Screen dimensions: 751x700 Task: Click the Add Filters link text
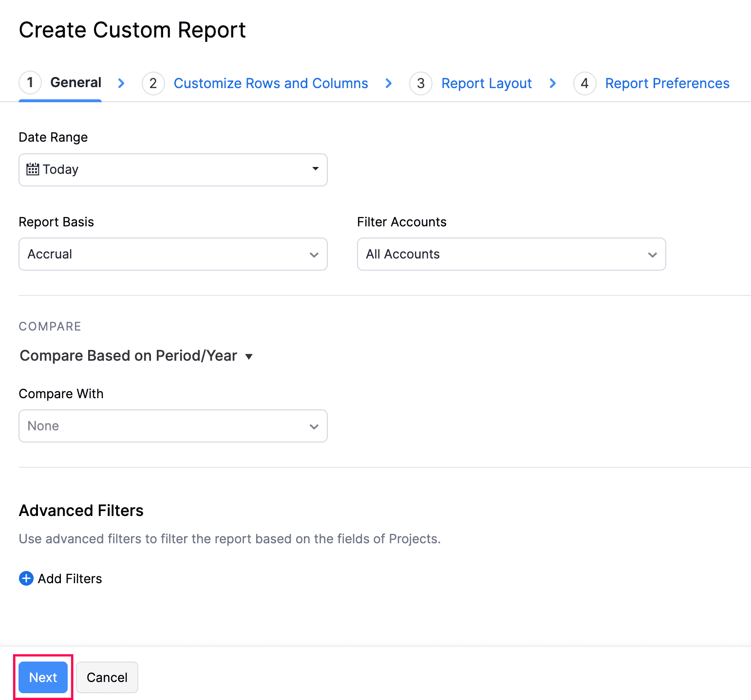click(x=70, y=579)
